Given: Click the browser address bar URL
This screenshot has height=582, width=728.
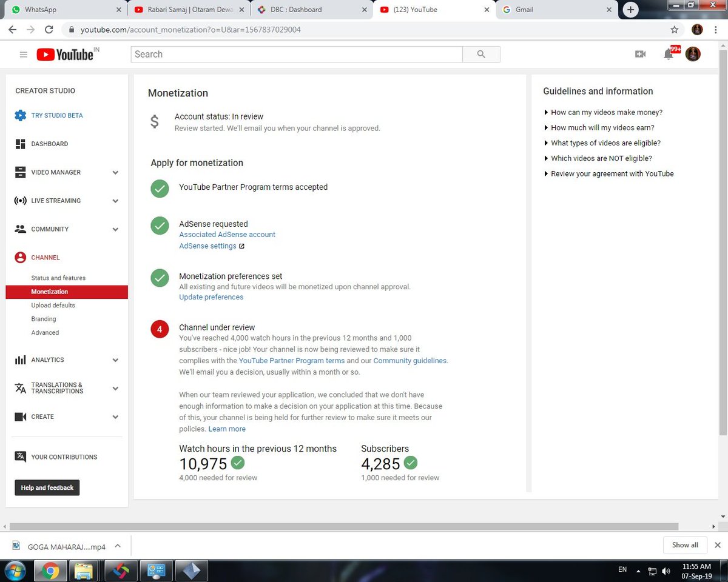Looking at the screenshot, I should (x=190, y=29).
